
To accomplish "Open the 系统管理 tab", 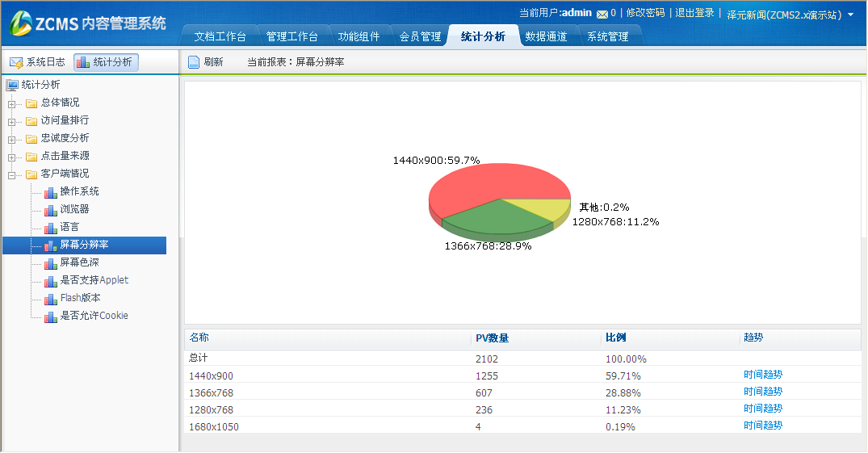I will pyautogui.click(x=607, y=36).
